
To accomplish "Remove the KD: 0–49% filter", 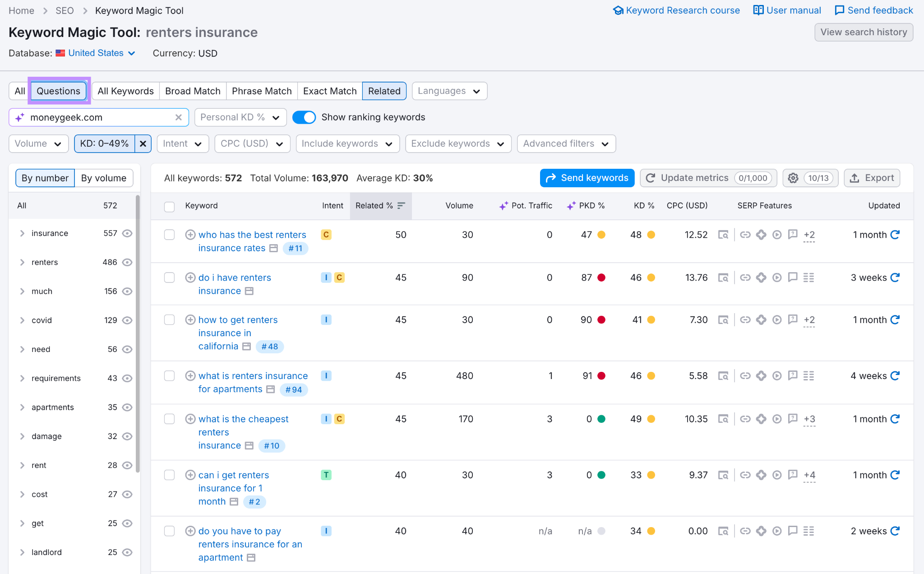I will tap(143, 143).
